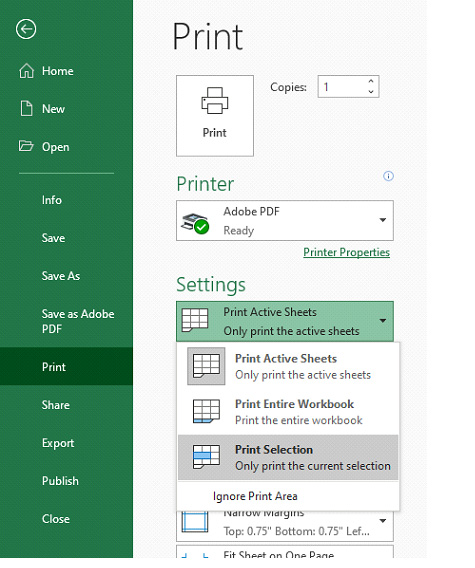This screenshot has height=568, width=475.
Task: Click the Adobe PDF printer ready icon
Action: pyautogui.click(x=195, y=224)
